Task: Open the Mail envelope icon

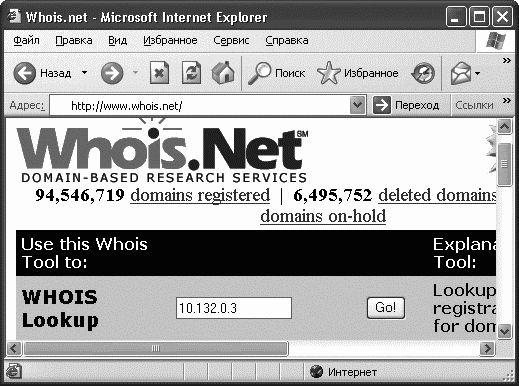Action: coord(460,73)
